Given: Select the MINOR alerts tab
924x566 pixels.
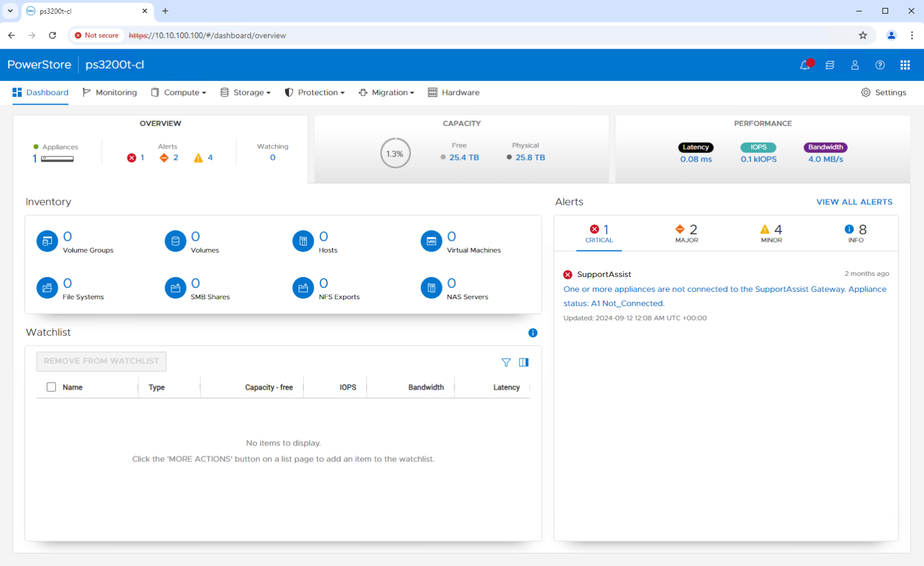Looking at the screenshot, I should pyautogui.click(x=771, y=233).
